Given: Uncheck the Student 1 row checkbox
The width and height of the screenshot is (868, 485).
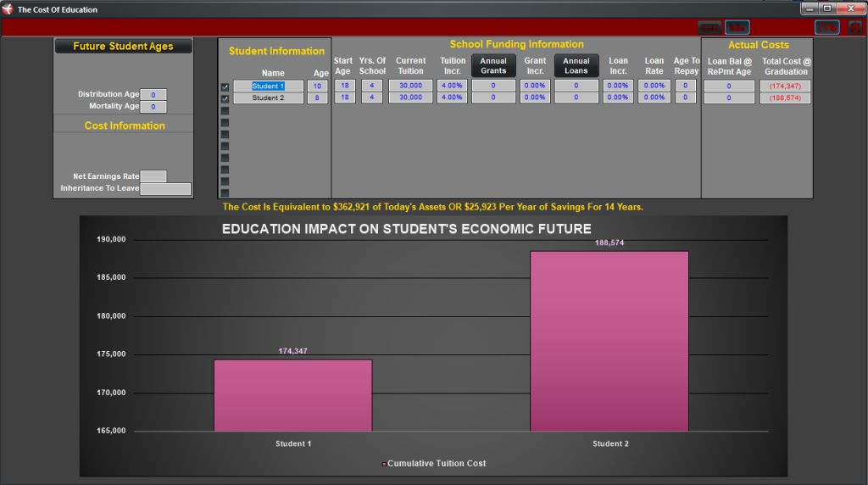Looking at the screenshot, I should click(x=225, y=87).
